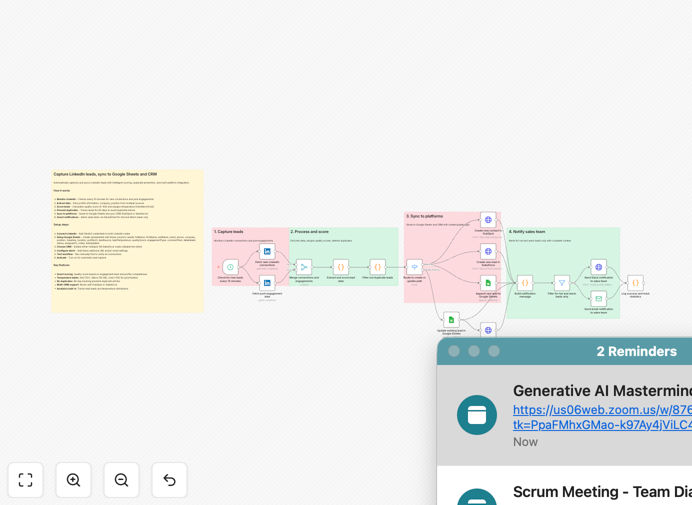692x505 pixels.
Task: Select the Send Slack notification globe node
Action: 598,267
